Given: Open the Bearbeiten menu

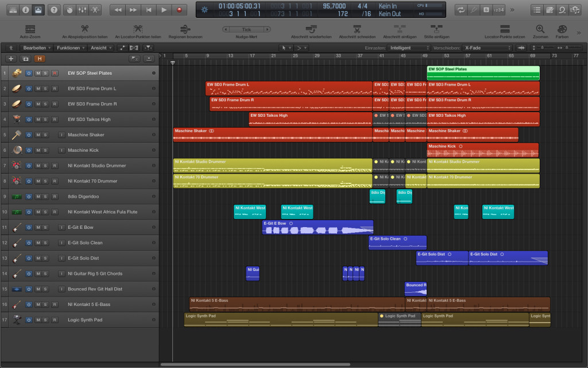Looking at the screenshot, I should [x=37, y=48].
